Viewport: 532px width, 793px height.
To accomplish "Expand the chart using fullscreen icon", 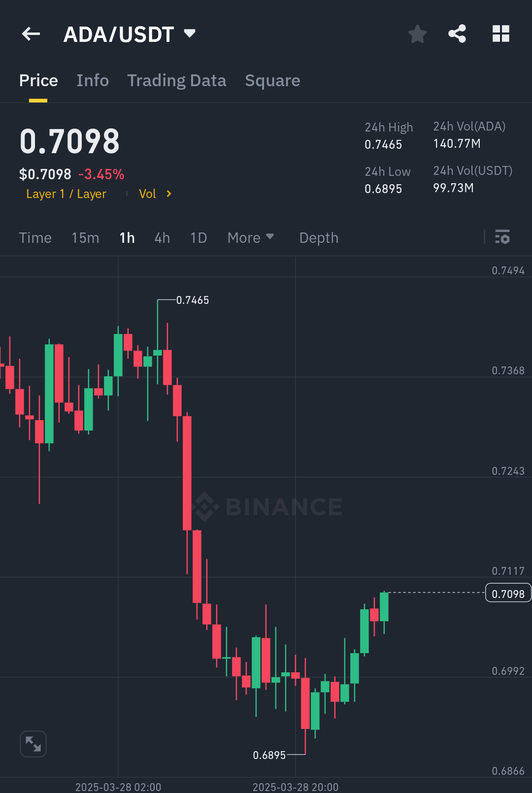I will (x=33, y=744).
